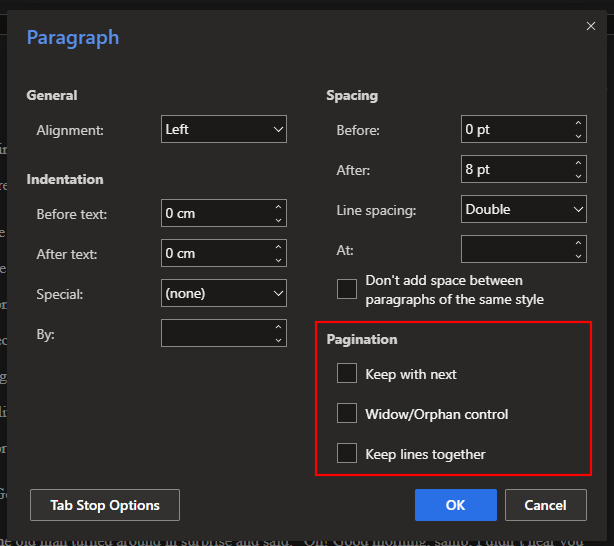Screen dimensions: 614x546
Task: Toggle Widow/Orphan control checkbox
Action: point(347,413)
